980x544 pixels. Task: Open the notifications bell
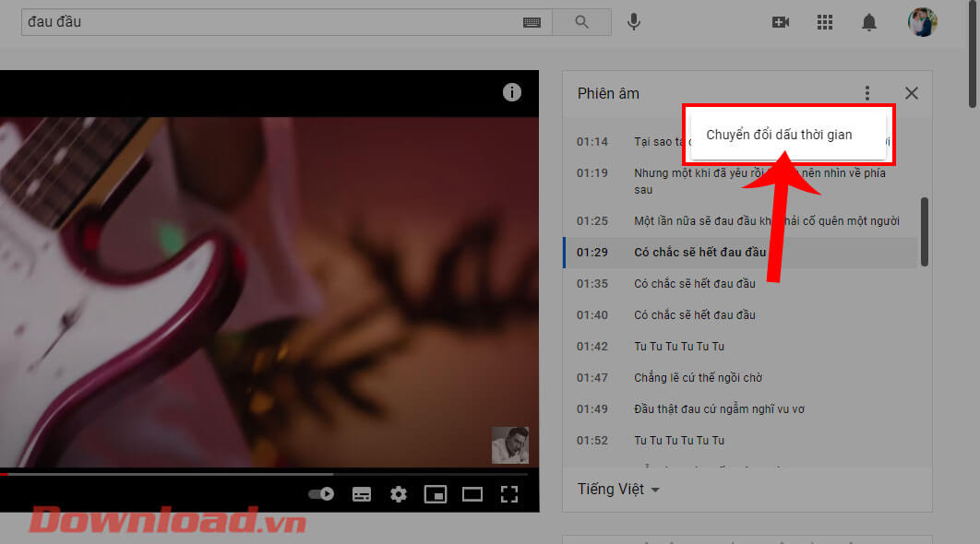click(x=868, y=22)
